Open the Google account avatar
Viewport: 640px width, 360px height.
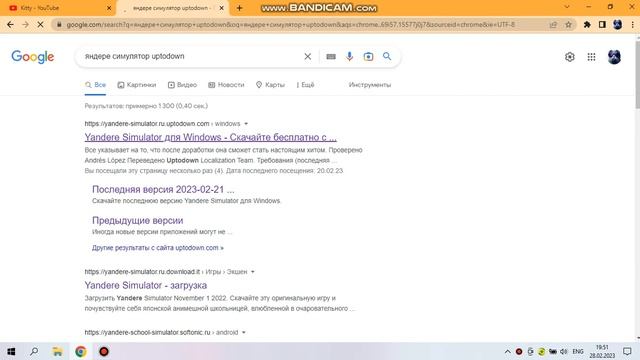click(x=614, y=57)
